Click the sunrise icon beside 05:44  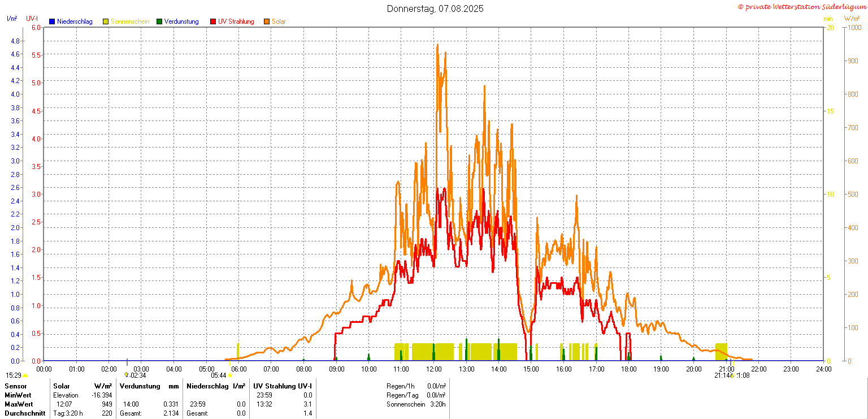click(x=230, y=375)
